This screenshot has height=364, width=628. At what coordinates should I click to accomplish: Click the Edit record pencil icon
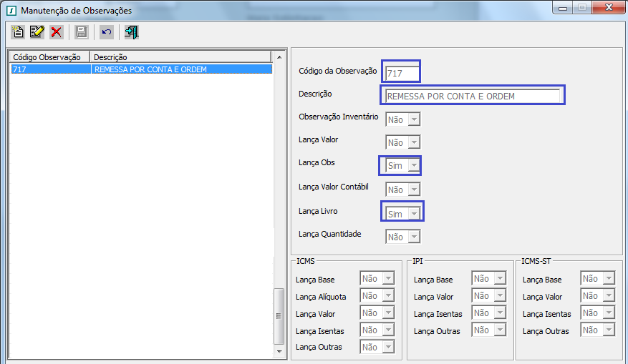point(37,31)
